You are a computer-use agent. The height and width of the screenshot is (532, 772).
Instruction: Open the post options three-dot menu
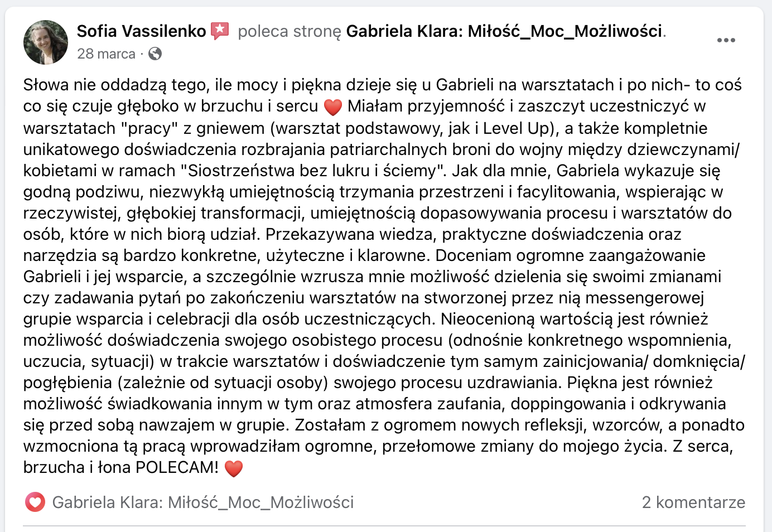(726, 40)
